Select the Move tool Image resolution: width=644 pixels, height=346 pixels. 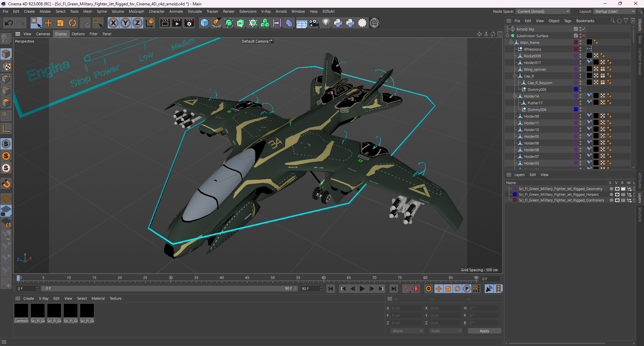[x=48, y=23]
